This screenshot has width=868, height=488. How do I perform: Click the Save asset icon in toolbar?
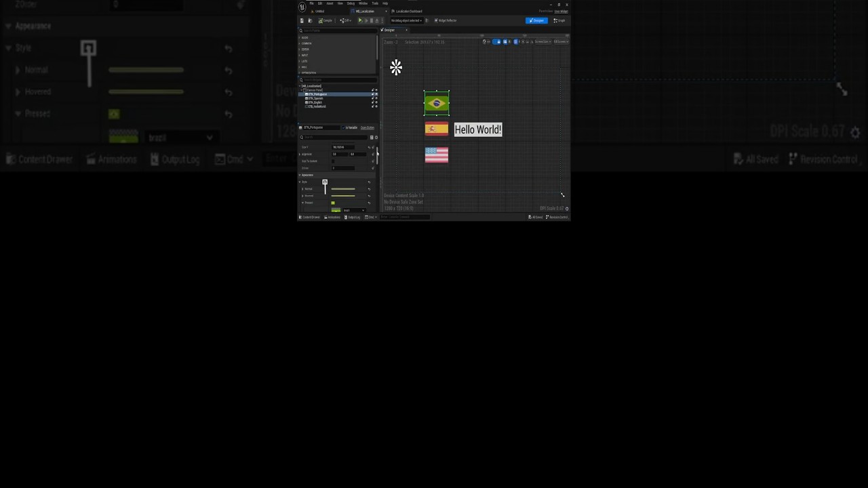click(302, 20)
